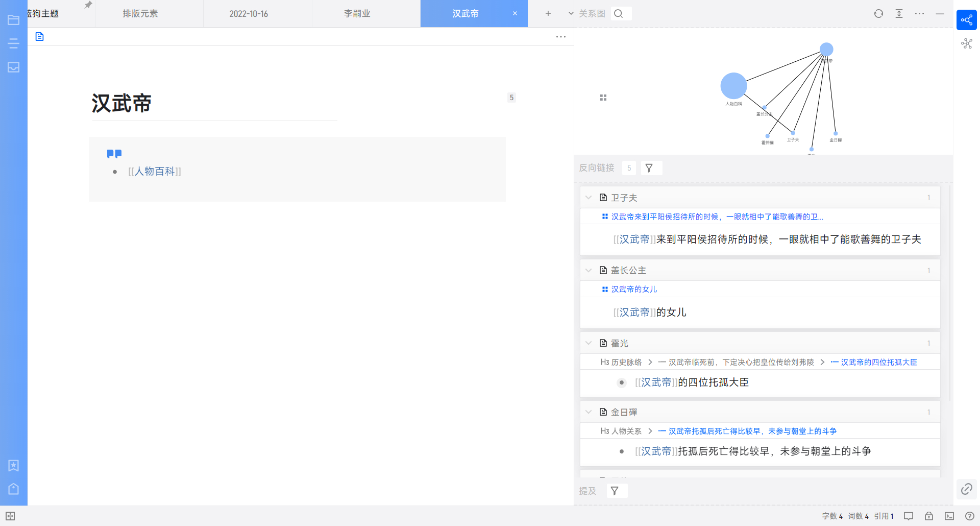The width and height of the screenshot is (980, 526).
Task: Click the grid icon in graph area
Action: pyautogui.click(x=603, y=98)
